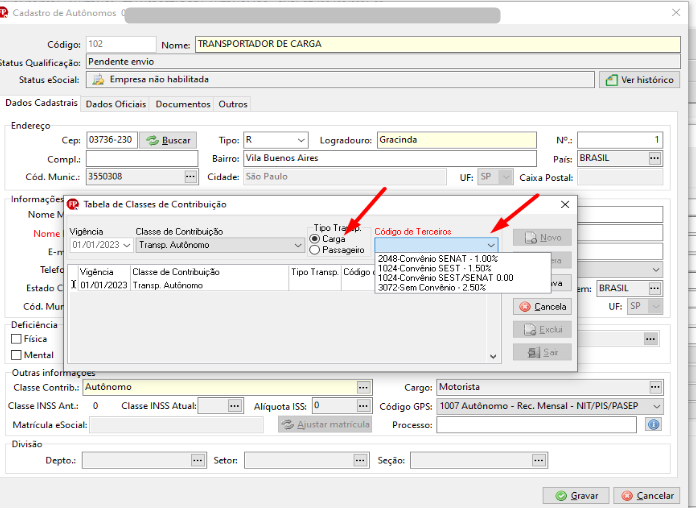Switch to the Dados Oficiais tab
This screenshot has height=514, width=696.
116,104
